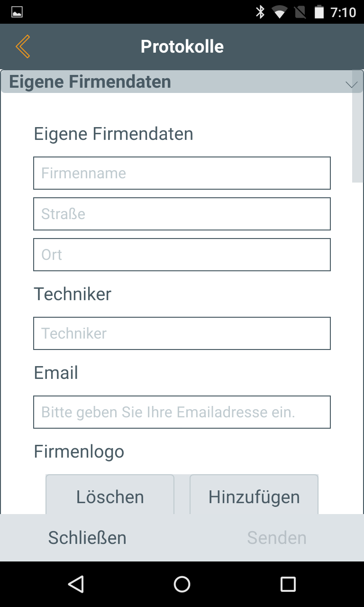The image size is (364, 607).
Task: Click into the Straße text field
Action: (182, 214)
